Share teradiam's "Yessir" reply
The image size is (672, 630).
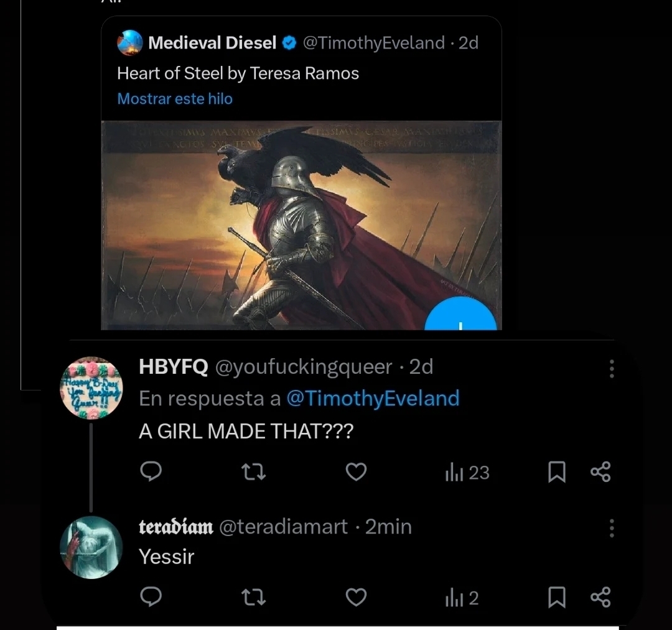(x=600, y=598)
